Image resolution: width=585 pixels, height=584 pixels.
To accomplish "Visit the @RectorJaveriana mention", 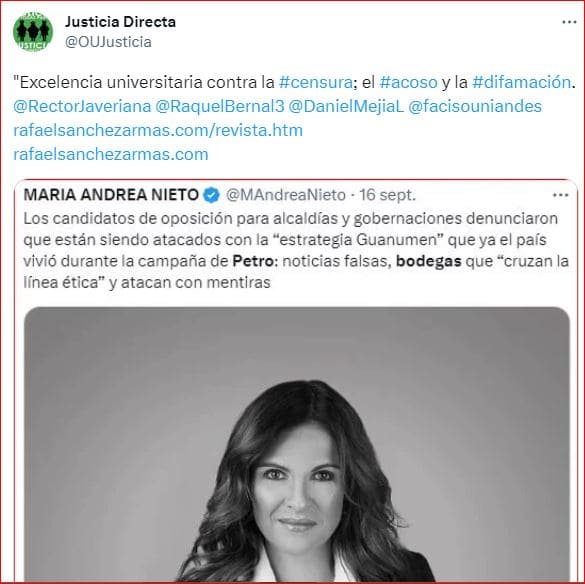I will tap(82, 106).
